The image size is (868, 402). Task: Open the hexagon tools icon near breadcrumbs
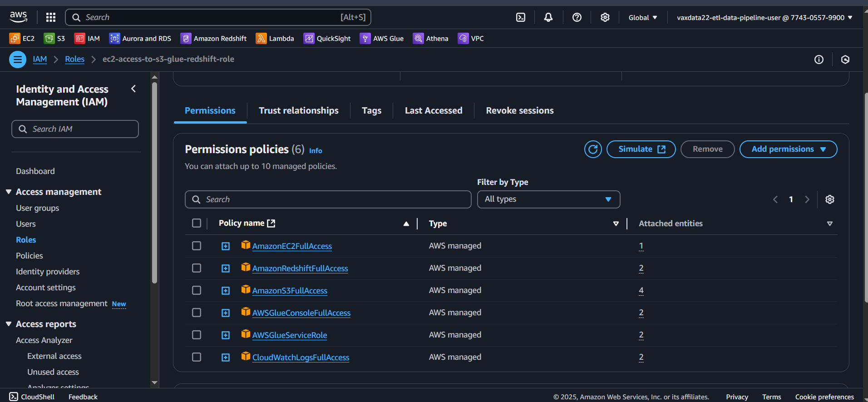click(x=845, y=60)
